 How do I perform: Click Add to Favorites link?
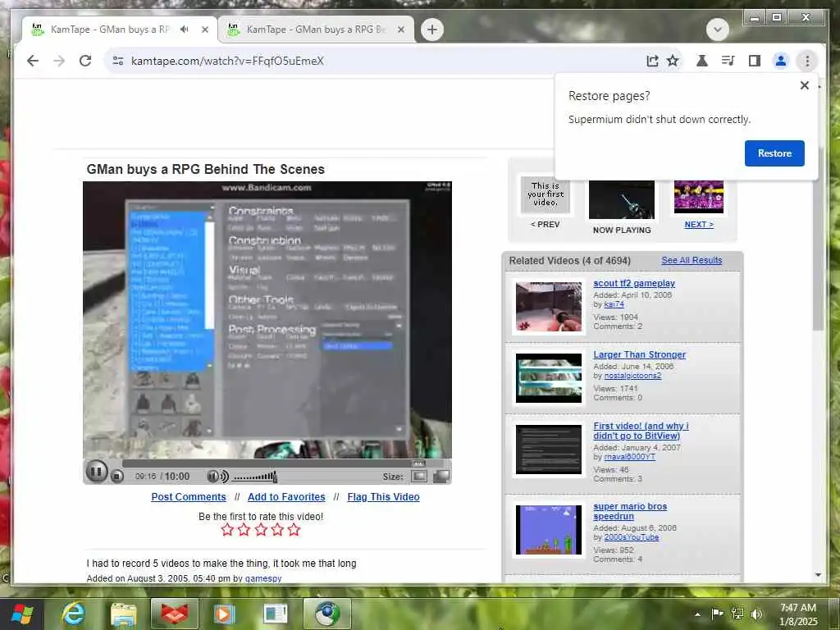click(x=286, y=496)
